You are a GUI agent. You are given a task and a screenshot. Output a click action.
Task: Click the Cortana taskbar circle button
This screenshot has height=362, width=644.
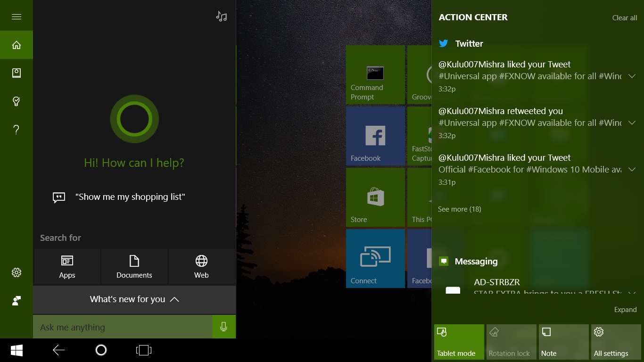[101, 350]
